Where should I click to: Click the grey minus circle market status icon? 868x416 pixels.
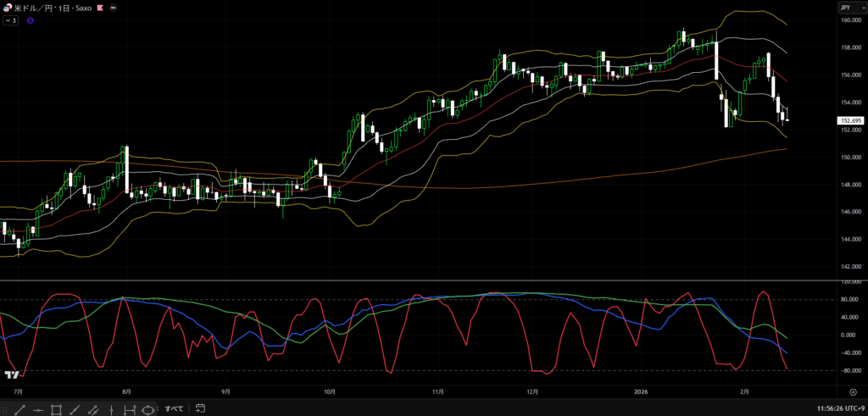[x=114, y=8]
